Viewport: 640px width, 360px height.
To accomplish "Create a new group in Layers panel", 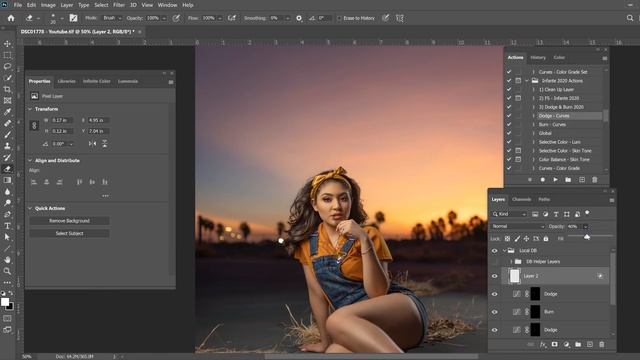I will point(578,344).
